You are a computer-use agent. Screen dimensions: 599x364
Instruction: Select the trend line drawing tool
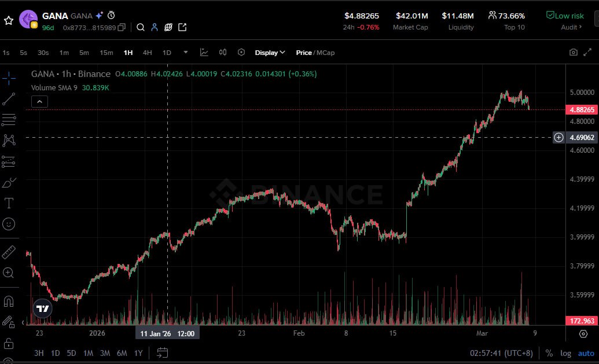click(x=9, y=99)
